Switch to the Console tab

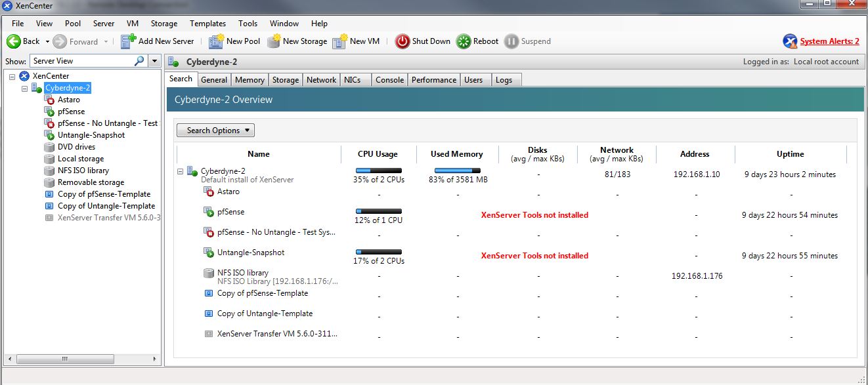click(x=389, y=80)
